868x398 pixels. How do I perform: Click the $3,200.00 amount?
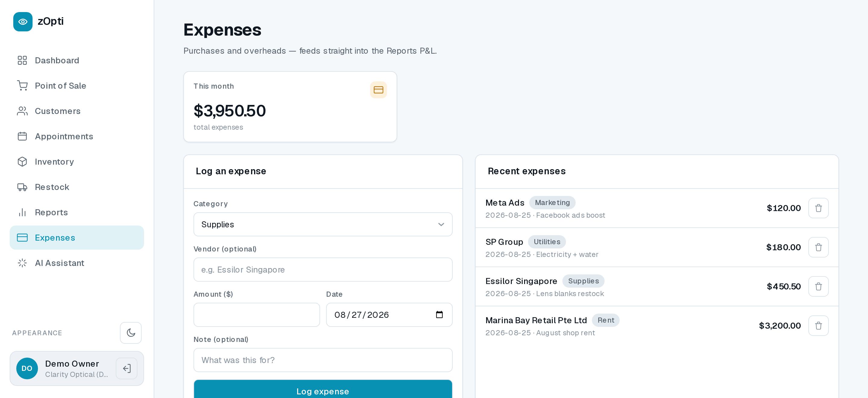pos(779,325)
